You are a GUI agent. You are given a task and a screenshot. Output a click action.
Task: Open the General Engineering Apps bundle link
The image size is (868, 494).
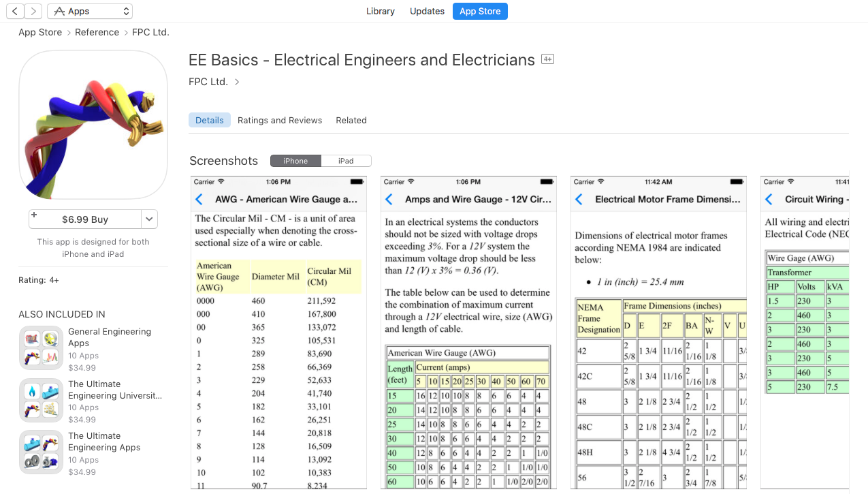click(x=110, y=337)
